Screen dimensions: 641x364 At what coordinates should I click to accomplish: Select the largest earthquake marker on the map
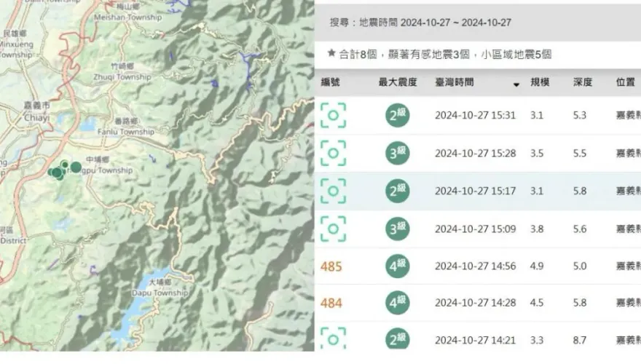coord(76,167)
